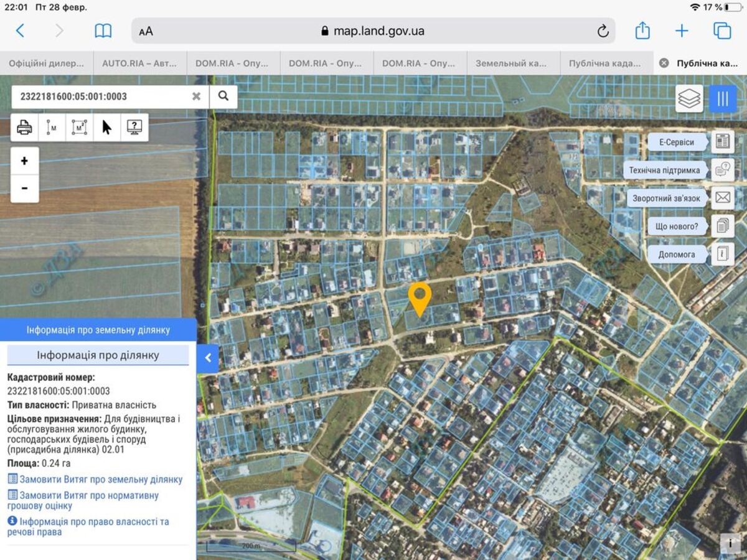Zoom in on the map
The image size is (747, 560).
(x=24, y=161)
